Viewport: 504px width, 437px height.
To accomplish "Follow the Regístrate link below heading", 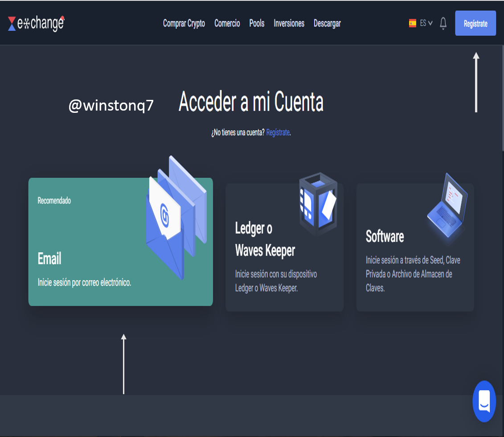I will (278, 132).
